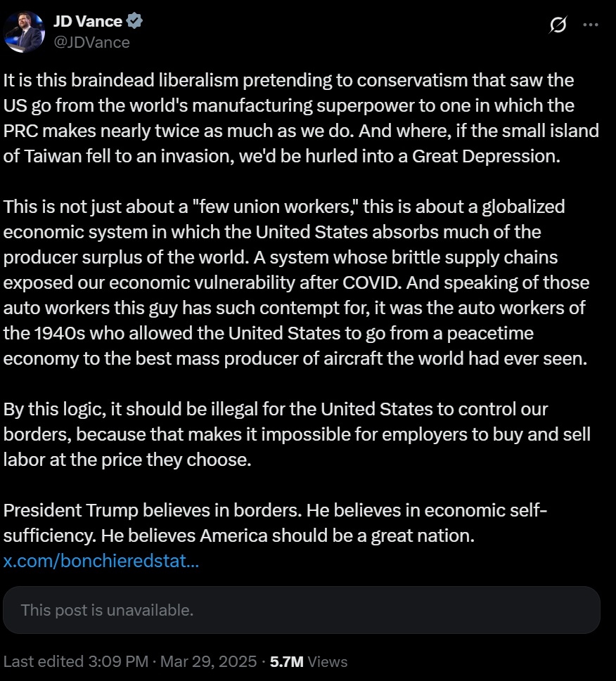Select the paragraph beginning 'By this logic'

click(297, 434)
